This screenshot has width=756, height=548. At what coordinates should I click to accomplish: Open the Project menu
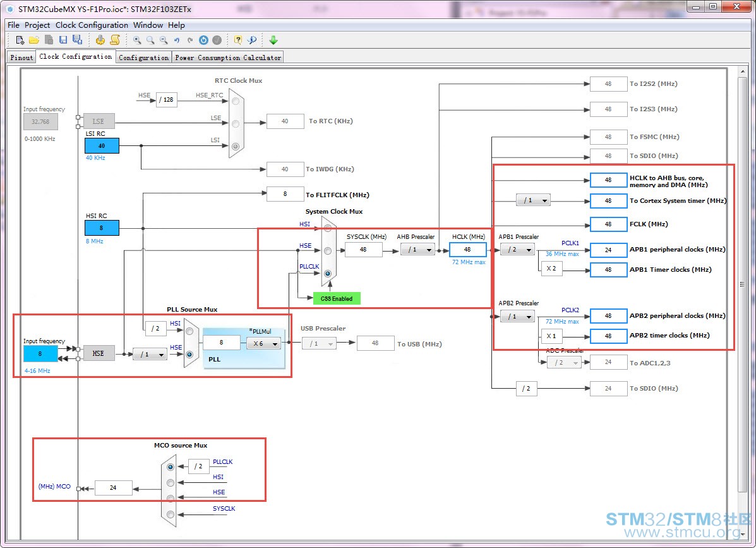pyautogui.click(x=37, y=25)
